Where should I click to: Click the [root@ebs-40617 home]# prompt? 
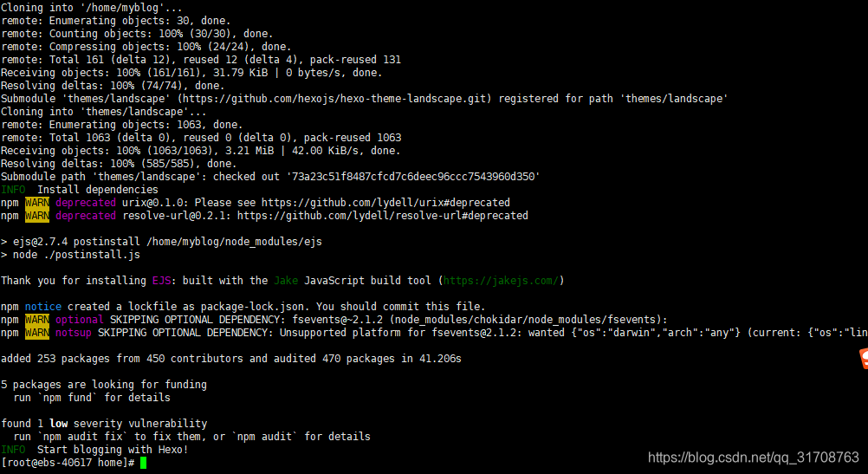click(x=68, y=463)
